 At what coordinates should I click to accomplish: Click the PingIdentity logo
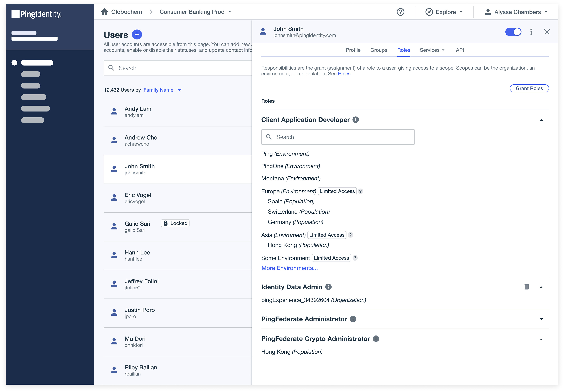(x=36, y=14)
